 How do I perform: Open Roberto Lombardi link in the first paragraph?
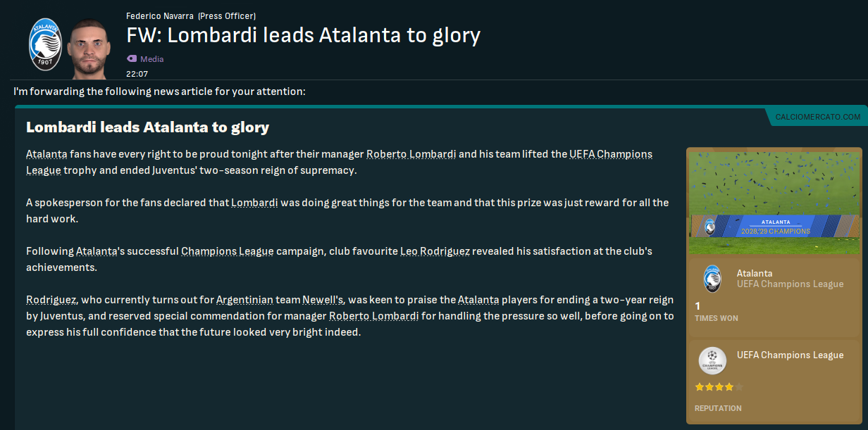coord(411,154)
